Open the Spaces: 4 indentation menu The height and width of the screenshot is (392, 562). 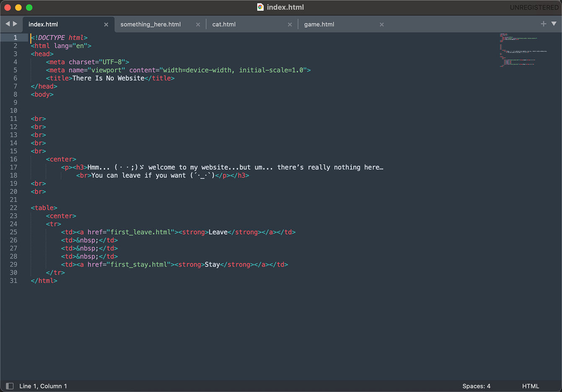476,386
